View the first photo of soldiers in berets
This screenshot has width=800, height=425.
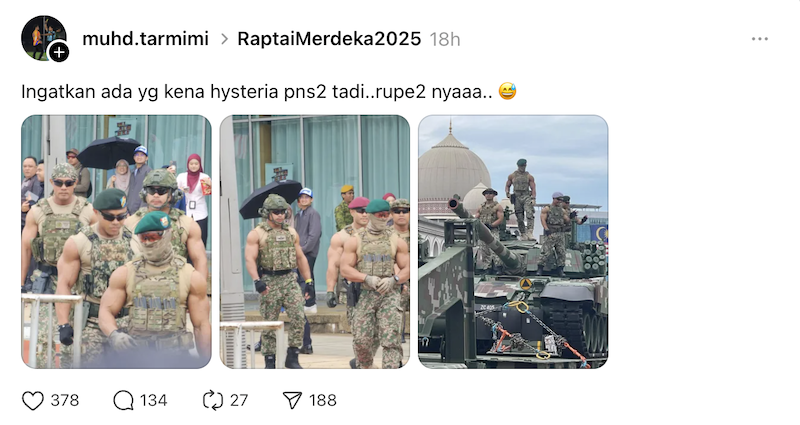[116, 241]
